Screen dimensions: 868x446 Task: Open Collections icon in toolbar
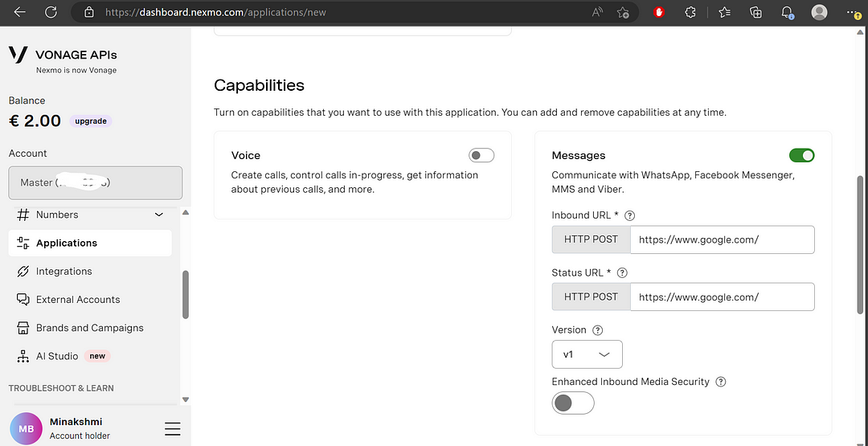click(755, 11)
